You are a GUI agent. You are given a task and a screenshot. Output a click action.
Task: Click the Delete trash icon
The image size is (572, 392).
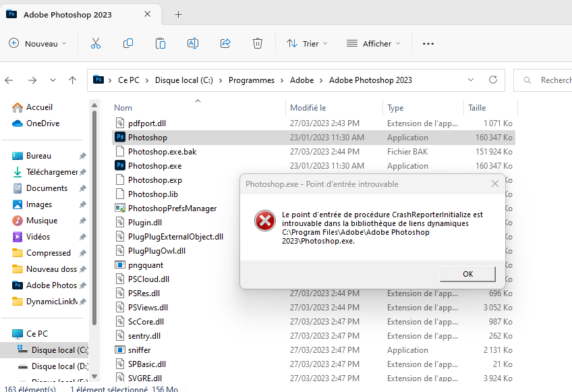coord(258,43)
